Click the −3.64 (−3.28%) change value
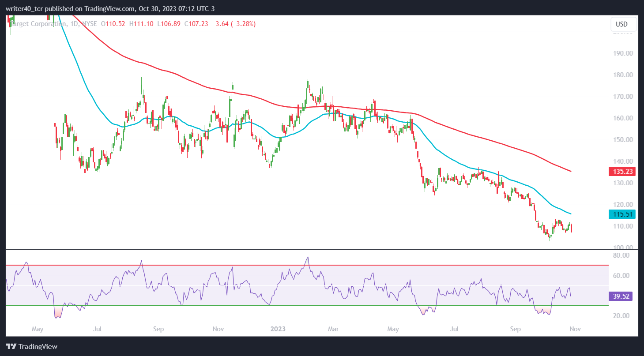 coord(234,24)
